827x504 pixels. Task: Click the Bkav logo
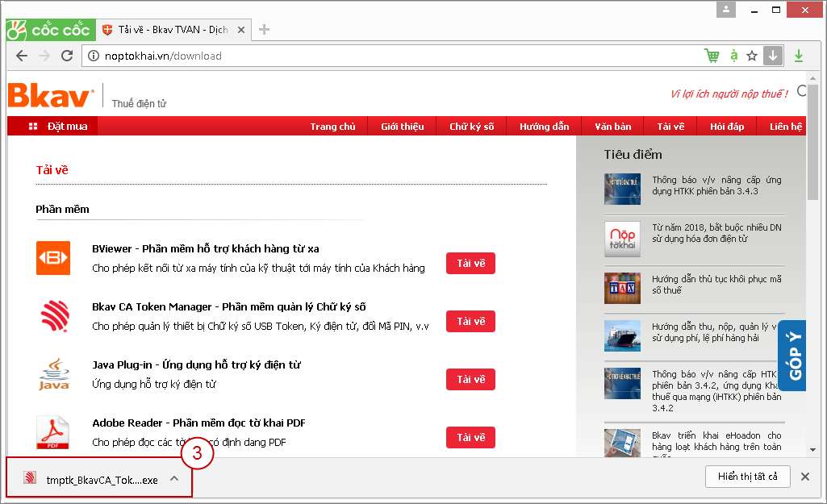[51, 96]
